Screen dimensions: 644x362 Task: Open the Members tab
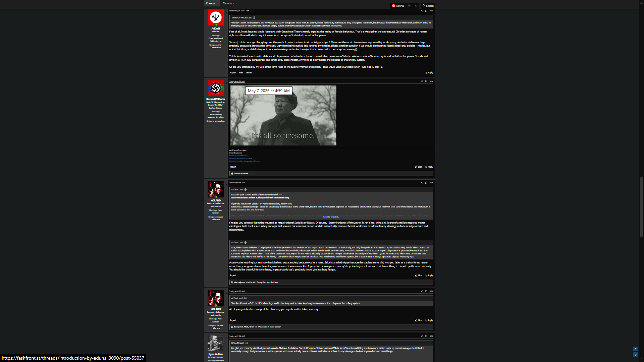point(228,3)
